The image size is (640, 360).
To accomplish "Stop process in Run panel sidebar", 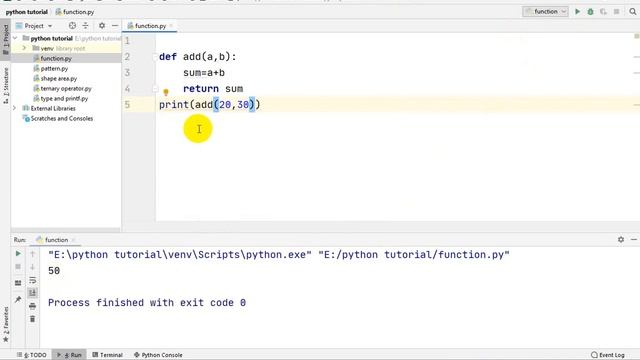I will click(18, 267).
